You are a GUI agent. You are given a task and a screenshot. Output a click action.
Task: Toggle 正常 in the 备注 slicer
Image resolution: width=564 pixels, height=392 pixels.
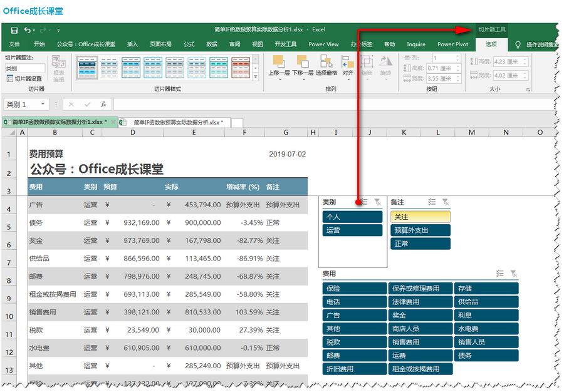point(420,244)
